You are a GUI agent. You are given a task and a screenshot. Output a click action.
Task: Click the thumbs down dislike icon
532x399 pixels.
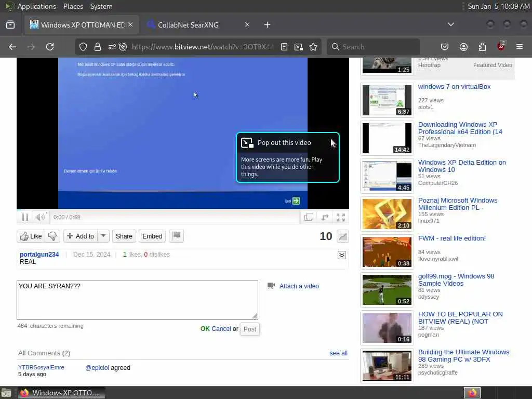(52, 236)
